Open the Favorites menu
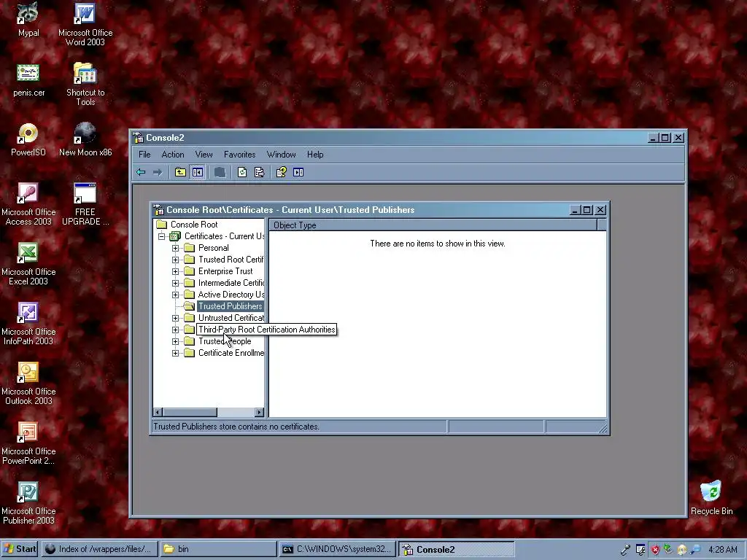The height and width of the screenshot is (560, 747). pyautogui.click(x=239, y=155)
